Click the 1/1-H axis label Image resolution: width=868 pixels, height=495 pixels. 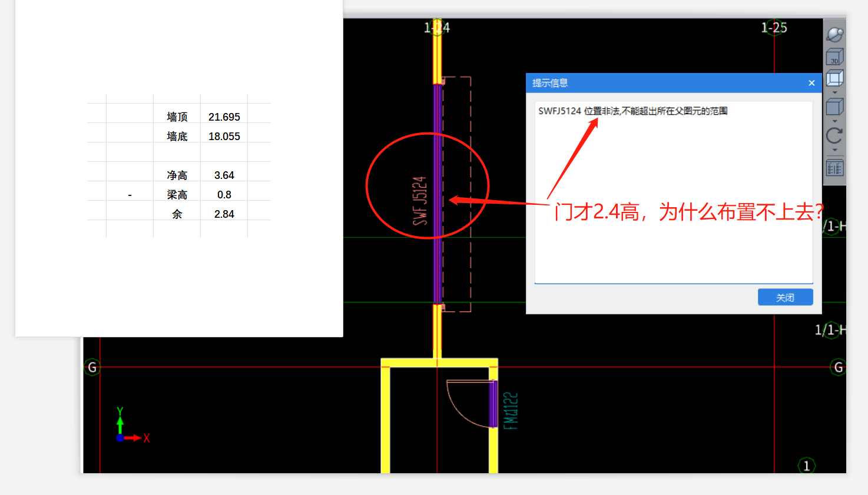[x=830, y=330]
